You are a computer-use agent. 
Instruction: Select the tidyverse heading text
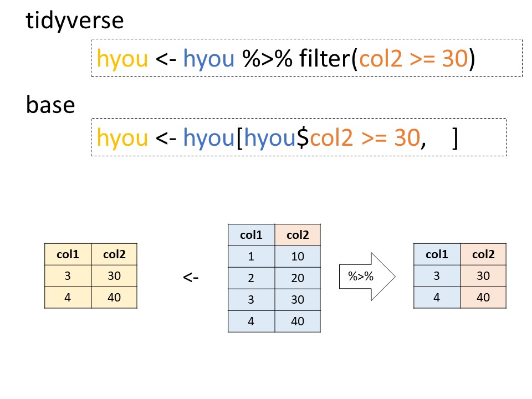pyautogui.click(x=75, y=21)
